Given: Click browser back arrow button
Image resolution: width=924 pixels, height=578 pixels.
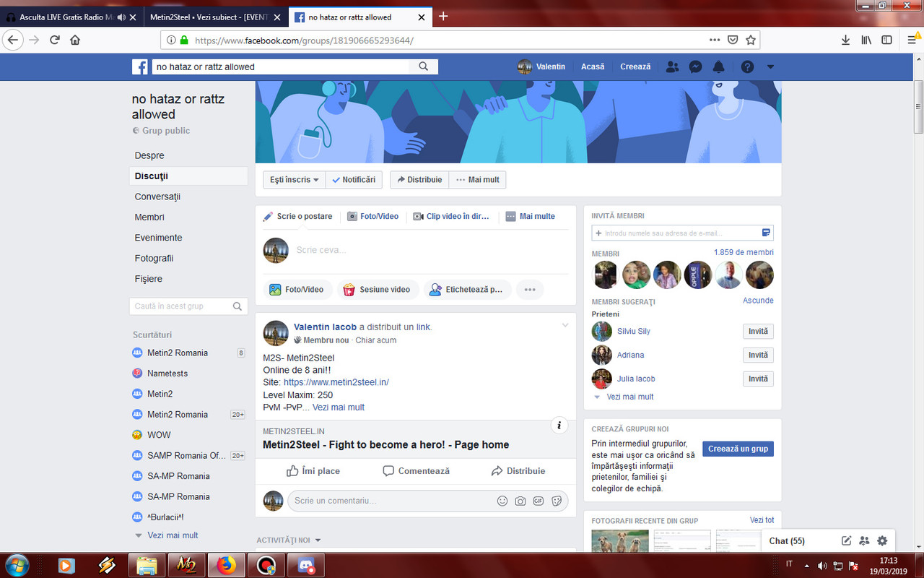Looking at the screenshot, I should [x=13, y=40].
